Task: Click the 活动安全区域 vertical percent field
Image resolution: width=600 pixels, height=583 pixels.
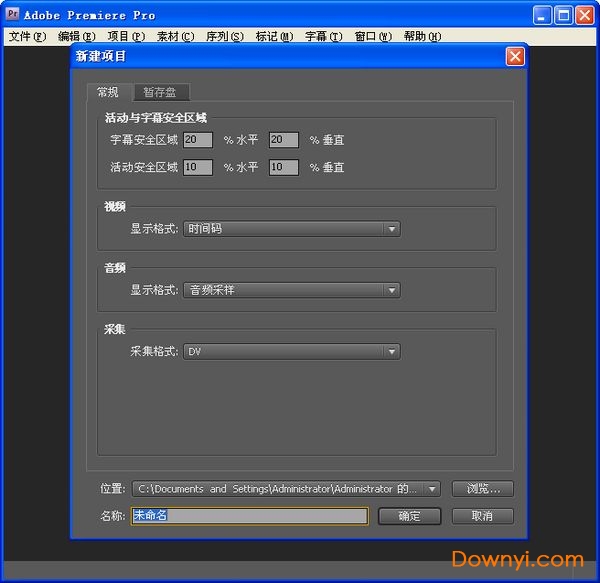Action: (284, 168)
